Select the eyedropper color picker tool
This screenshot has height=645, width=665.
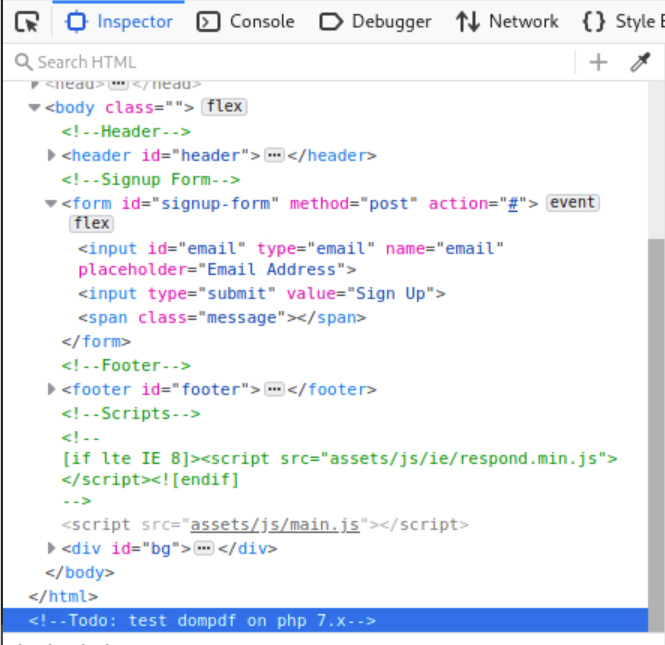640,62
